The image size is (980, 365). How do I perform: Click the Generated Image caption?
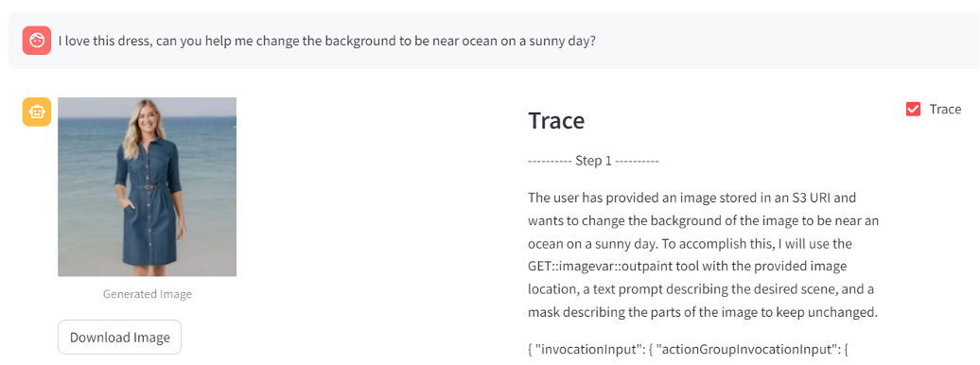click(x=148, y=294)
